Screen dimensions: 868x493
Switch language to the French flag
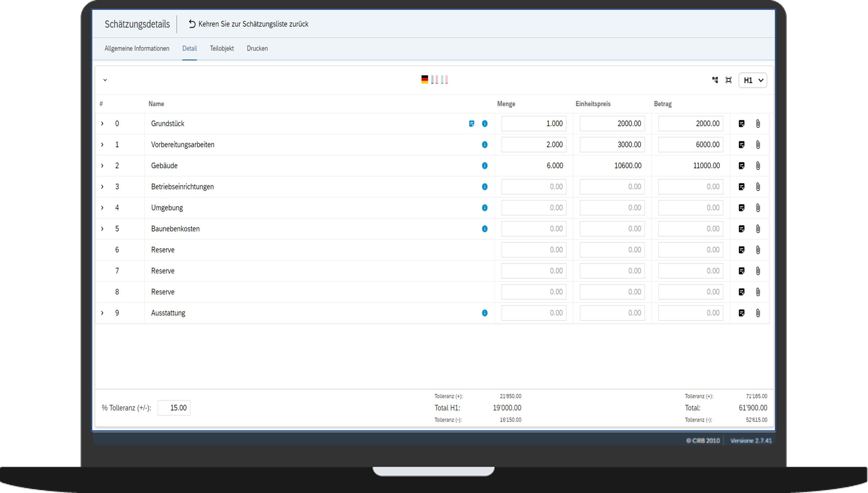coord(434,80)
